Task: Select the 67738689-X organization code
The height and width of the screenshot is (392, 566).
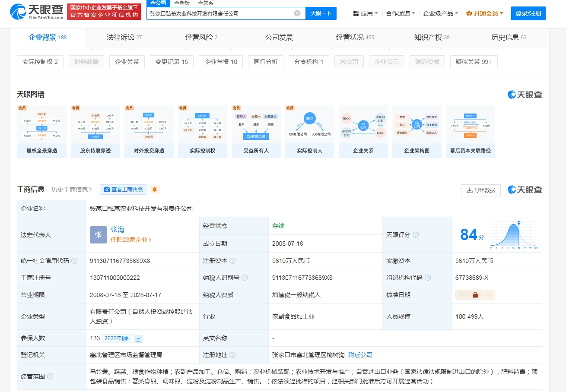Action: coord(472,278)
